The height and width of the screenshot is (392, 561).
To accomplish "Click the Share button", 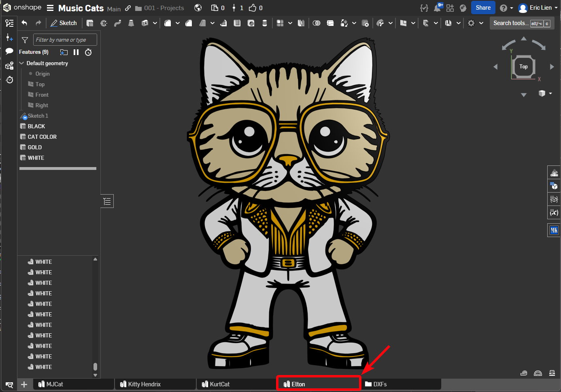I will coord(483,8).
